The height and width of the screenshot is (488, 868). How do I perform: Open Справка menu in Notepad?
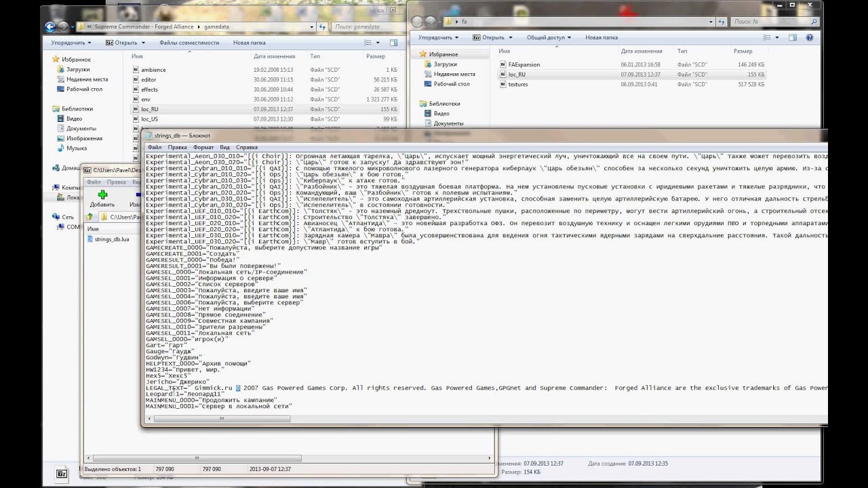coord(247,147)
